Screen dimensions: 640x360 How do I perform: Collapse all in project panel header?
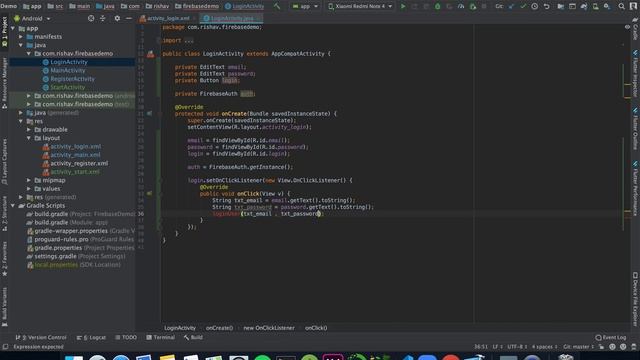[102, 18]
